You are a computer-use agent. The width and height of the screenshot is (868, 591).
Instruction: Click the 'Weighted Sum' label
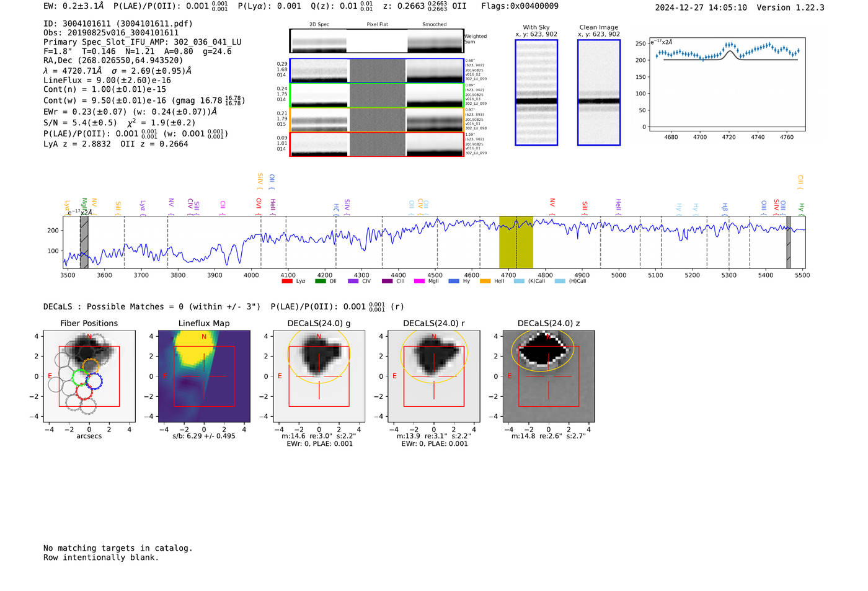point(476,39)
